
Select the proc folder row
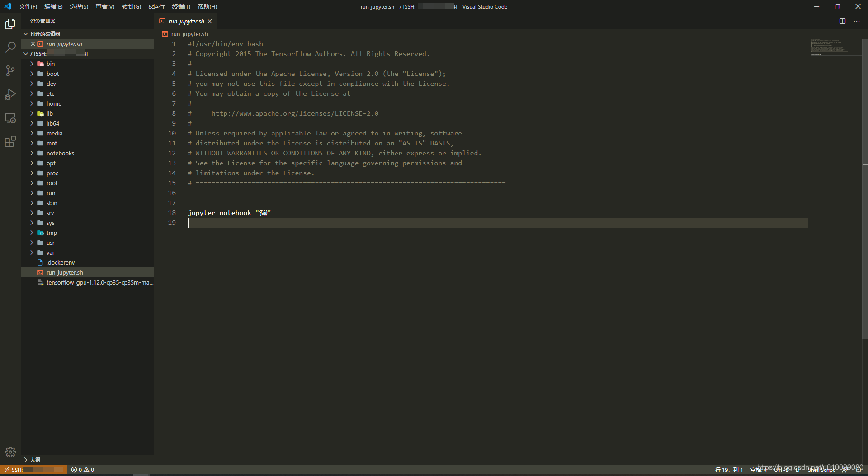click(x=88, y=173)
